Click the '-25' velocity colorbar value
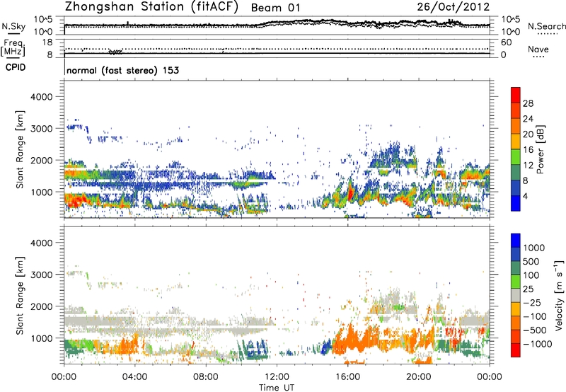566x392 pixels. click(532, 302)
